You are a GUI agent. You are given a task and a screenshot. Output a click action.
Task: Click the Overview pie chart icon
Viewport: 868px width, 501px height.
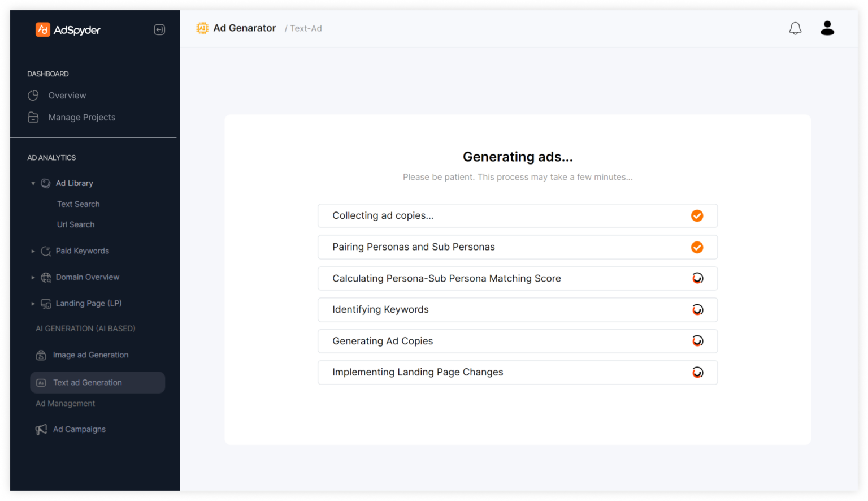(x=33, y=96)
